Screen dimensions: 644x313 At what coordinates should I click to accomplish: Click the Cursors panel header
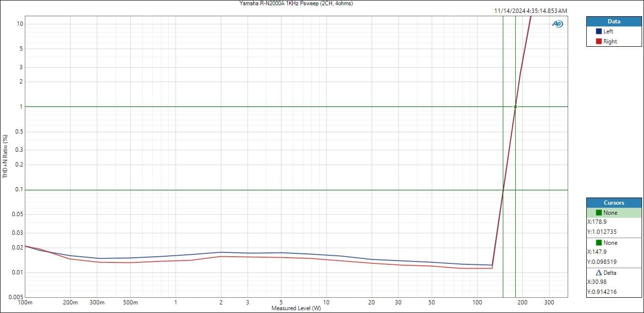(x=614, y=203)
